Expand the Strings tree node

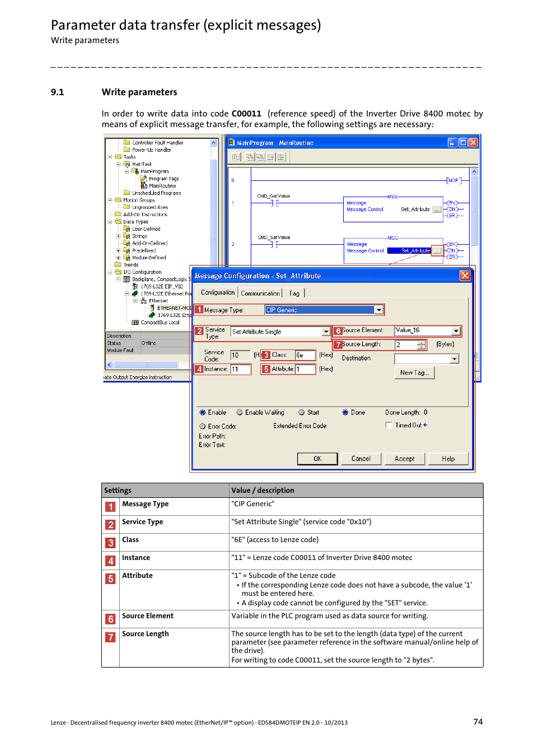tap(118, 236)
